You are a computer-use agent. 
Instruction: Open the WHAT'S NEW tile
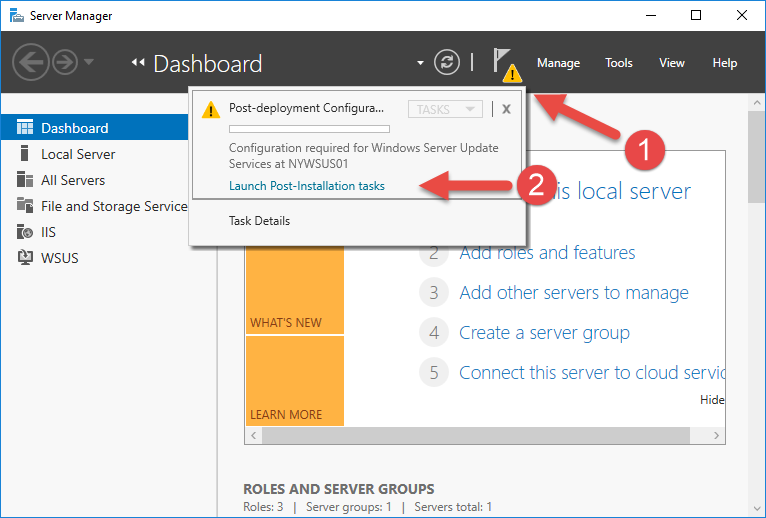click(x=295, y=289)
